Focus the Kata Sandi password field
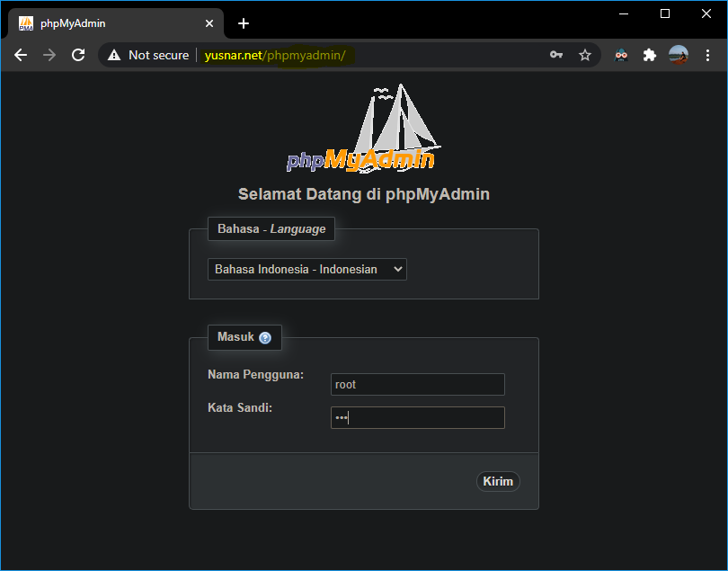 coord(417,417)
